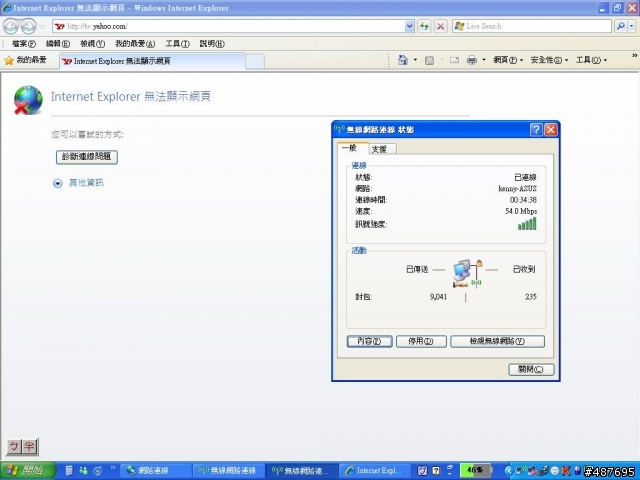Open the recent pages dropdown arrow
The image size is (640, 480).
pos(42,27)
